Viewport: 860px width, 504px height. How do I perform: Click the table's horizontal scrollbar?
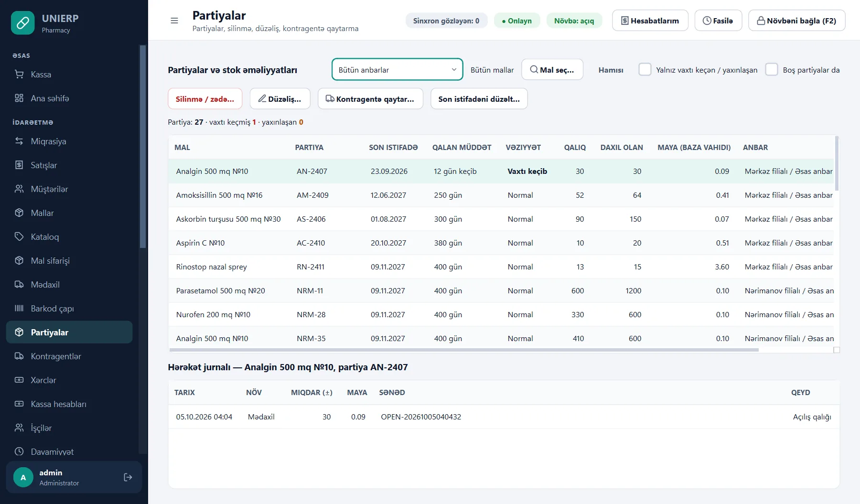(463, 350)
